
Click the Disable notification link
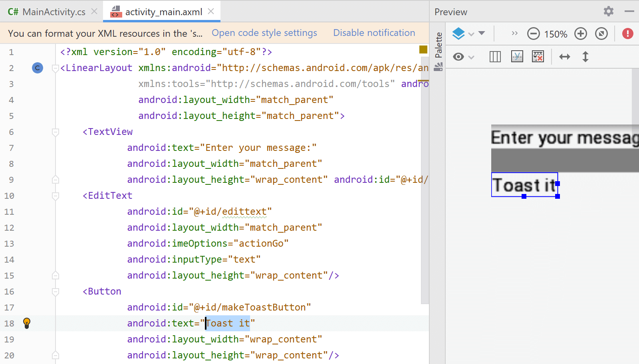click(x=374, y=33)
